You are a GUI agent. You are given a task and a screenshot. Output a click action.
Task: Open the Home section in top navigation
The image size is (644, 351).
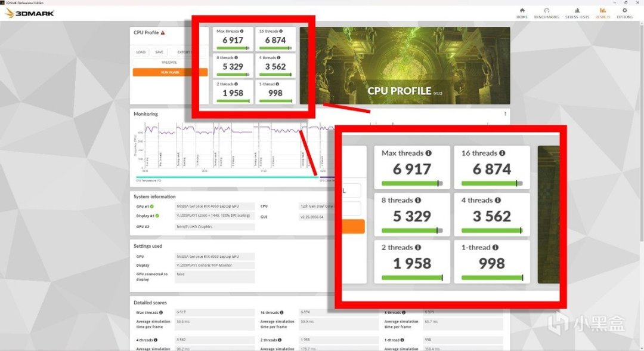pyautogui.click(x=522, y=13)
